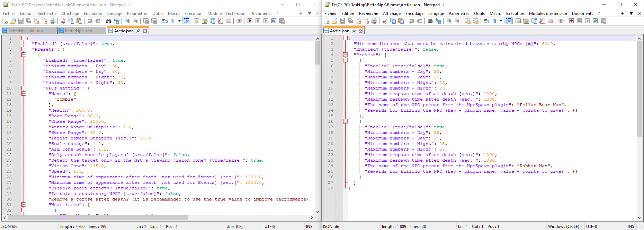
Task: Open dropdown arrow beside show-all-characters in right toolbar
Action: 501,21
